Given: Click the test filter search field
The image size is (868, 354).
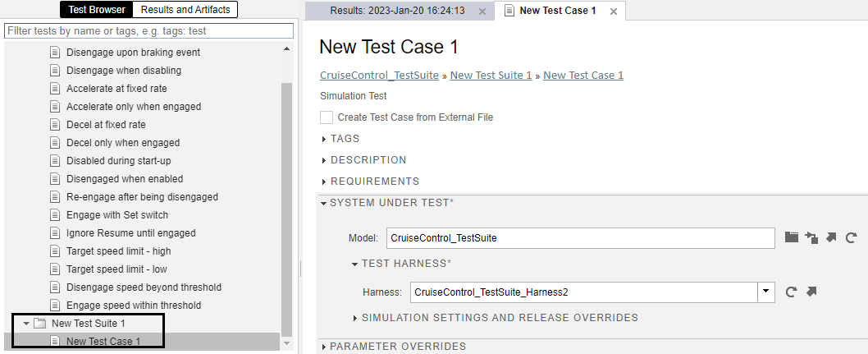Looking at the screenshot, I should pyautogui.click(x=148, y=30).
